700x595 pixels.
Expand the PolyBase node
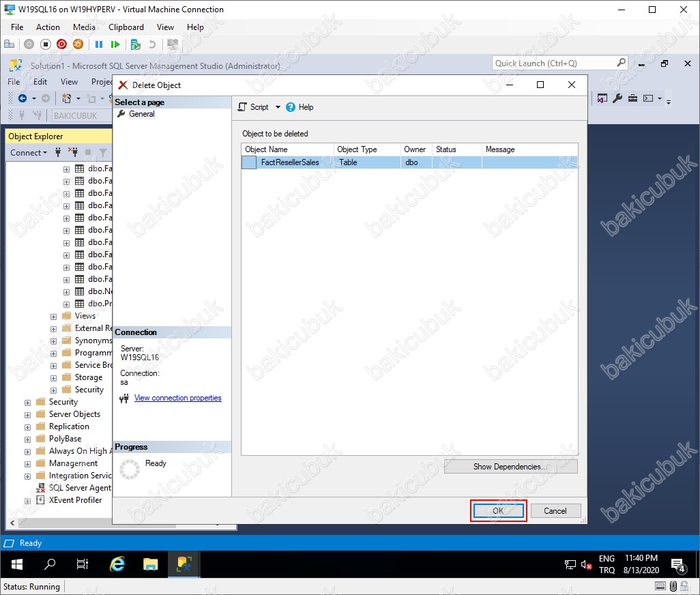tap(28, 439)
